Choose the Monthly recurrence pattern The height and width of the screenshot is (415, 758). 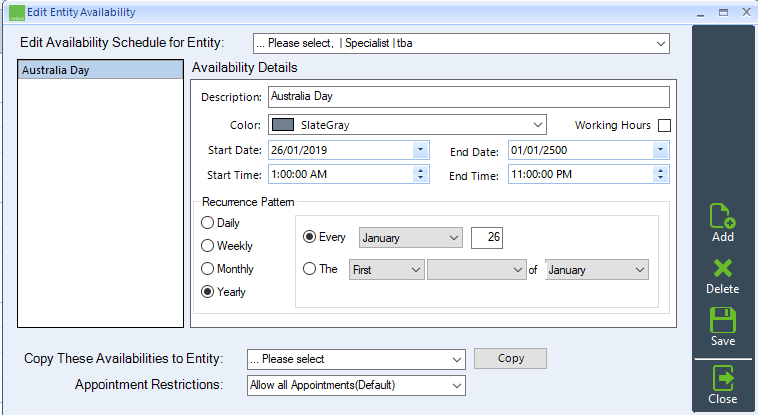pyautogui.click(x=207, y=268)
